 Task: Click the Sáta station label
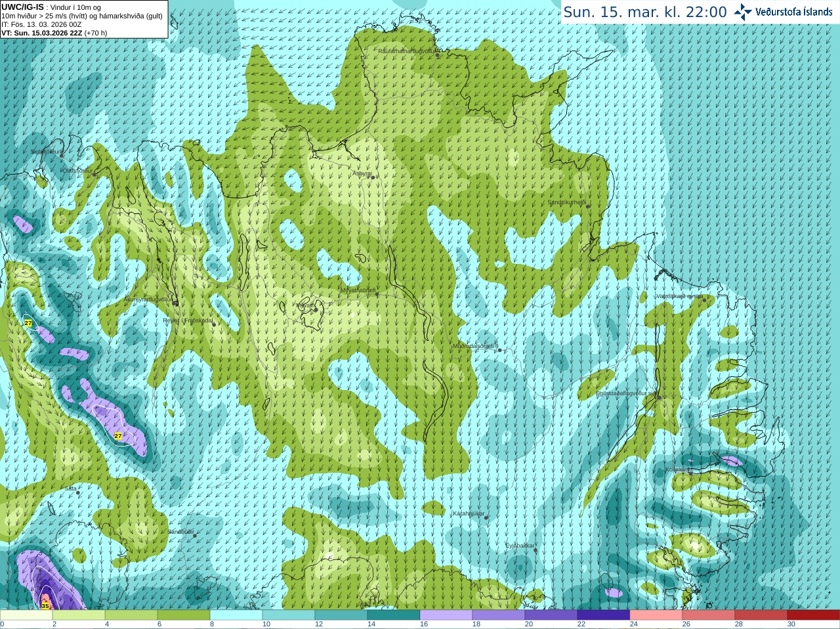(x=70, y=489)
